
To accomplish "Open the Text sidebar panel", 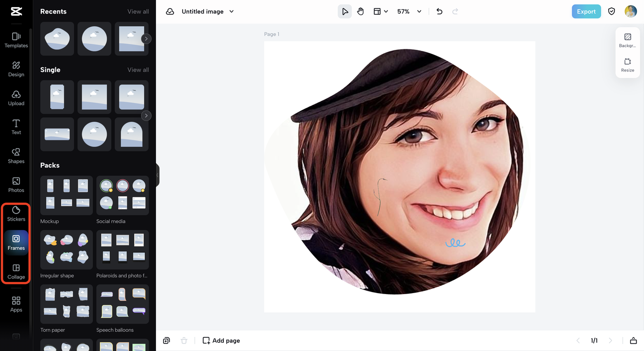I will click(x=16, y=127).
